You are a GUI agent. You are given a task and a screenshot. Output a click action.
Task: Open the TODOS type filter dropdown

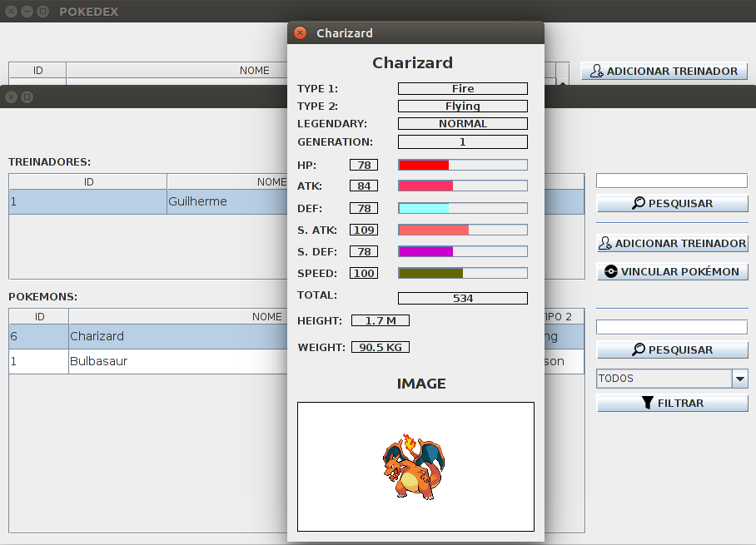pyautogui.click(x=739, y=379)
